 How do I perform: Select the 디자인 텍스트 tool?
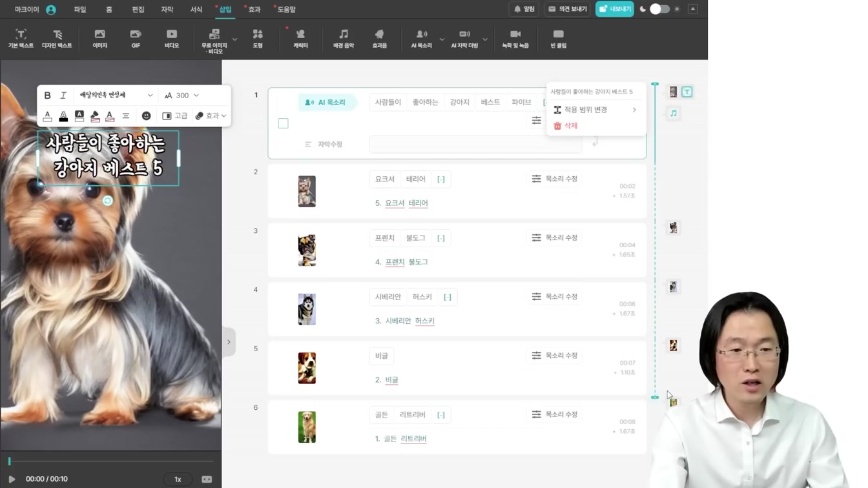click(57, 38)
